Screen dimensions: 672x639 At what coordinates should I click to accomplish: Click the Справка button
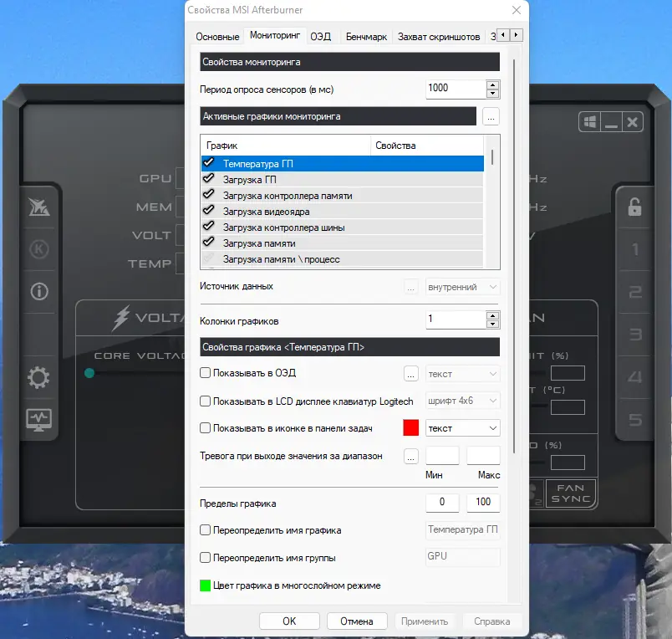(492, 621)
